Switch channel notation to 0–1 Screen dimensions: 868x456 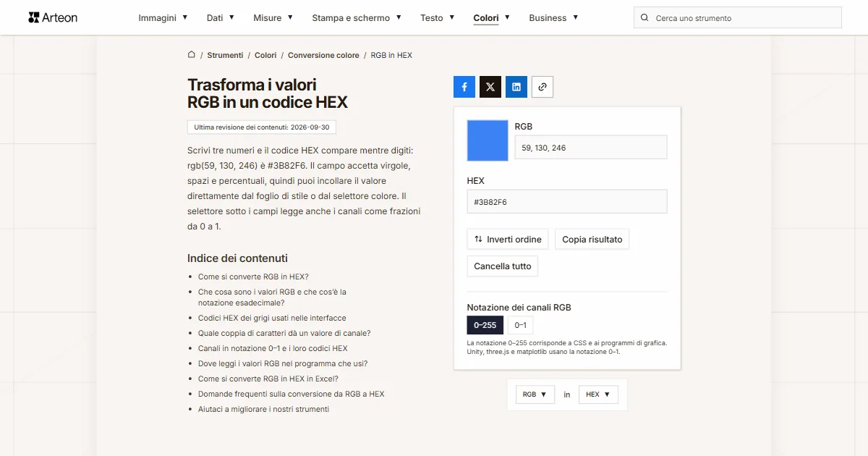click(520, 325)
